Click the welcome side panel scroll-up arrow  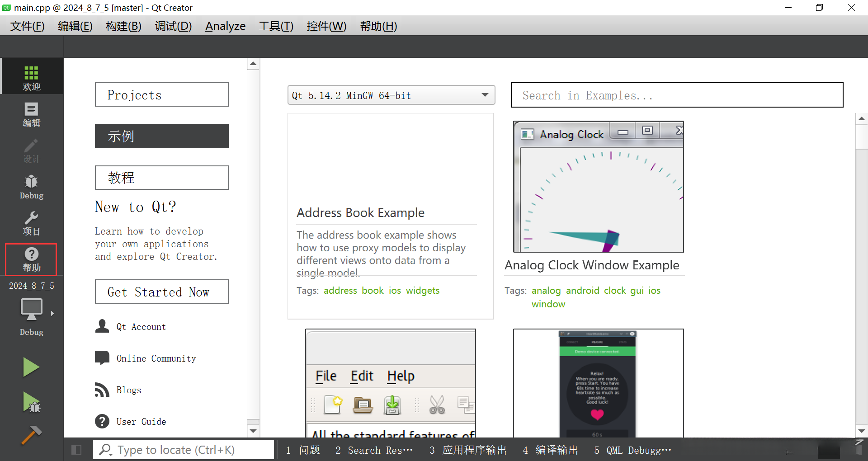tap(253, 64)
